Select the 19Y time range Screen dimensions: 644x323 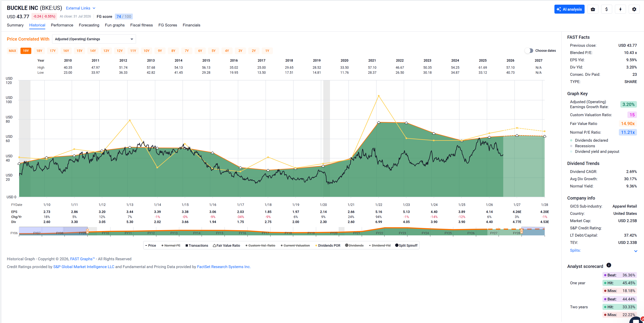pos(26,51)
